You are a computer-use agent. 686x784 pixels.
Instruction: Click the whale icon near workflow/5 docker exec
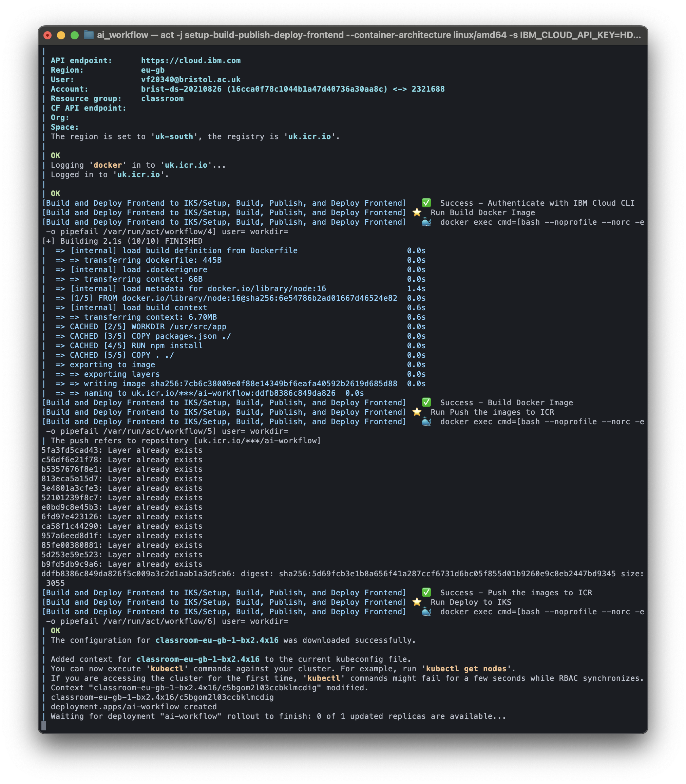click(426, 422)
